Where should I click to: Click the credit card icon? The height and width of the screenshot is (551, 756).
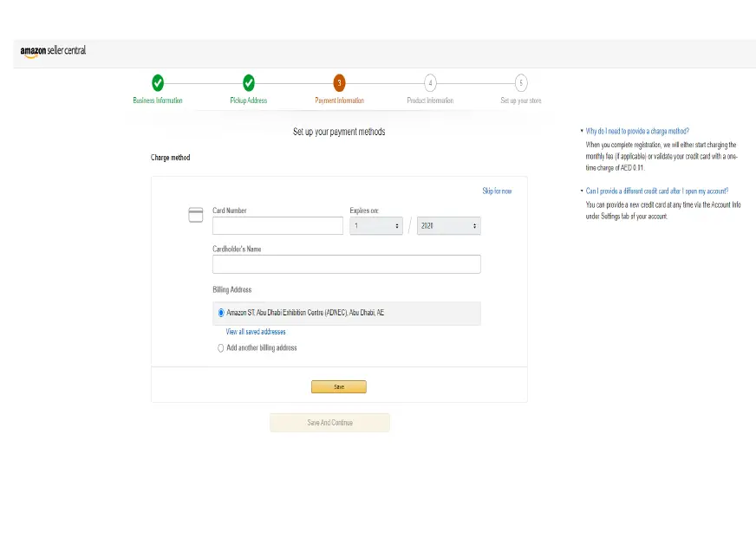196,215
